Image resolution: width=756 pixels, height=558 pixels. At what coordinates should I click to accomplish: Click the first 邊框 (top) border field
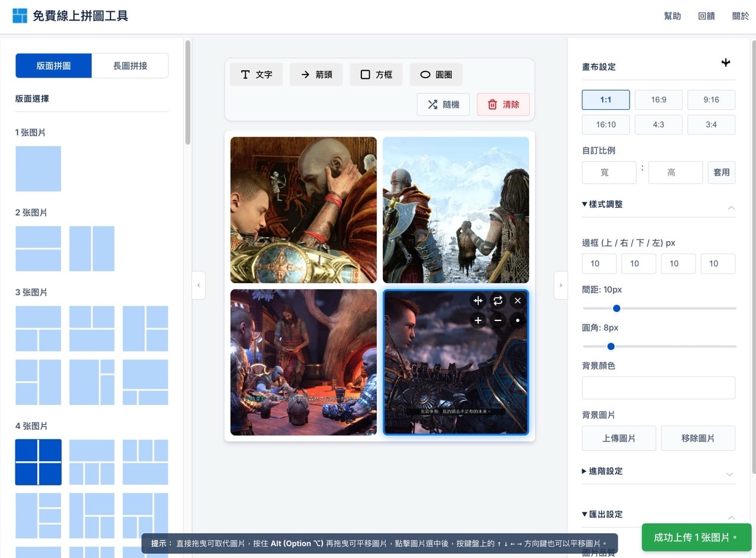pyautogui.click(x=599, y=264)
